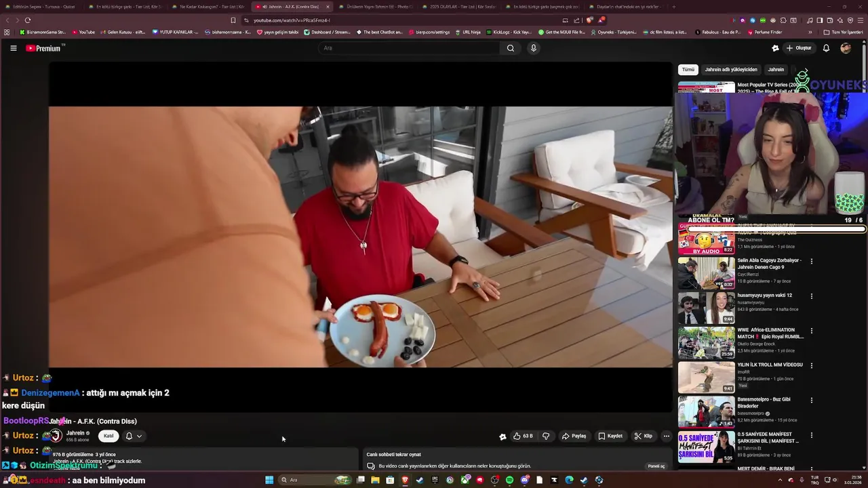Open Brave browser taskbar icon
This screenshot has width=868, height=488.
pyautogui.click(x=405, y=480)
